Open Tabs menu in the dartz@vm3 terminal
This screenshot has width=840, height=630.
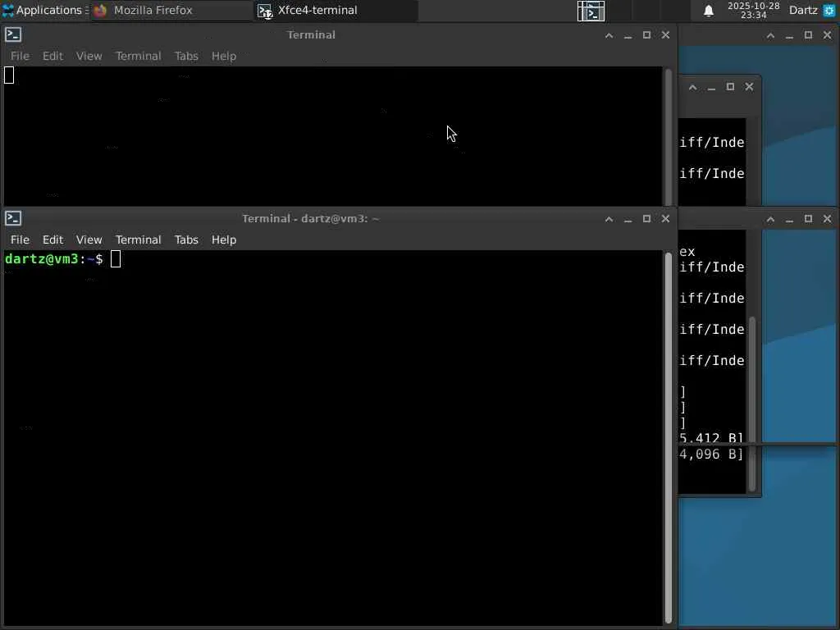point(186,240)
